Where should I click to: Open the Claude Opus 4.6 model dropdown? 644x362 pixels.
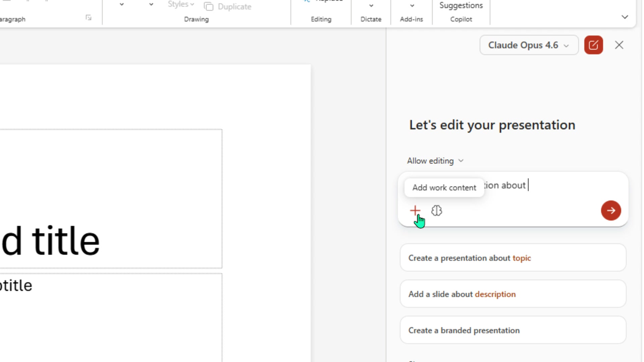[x=529, y=45]
